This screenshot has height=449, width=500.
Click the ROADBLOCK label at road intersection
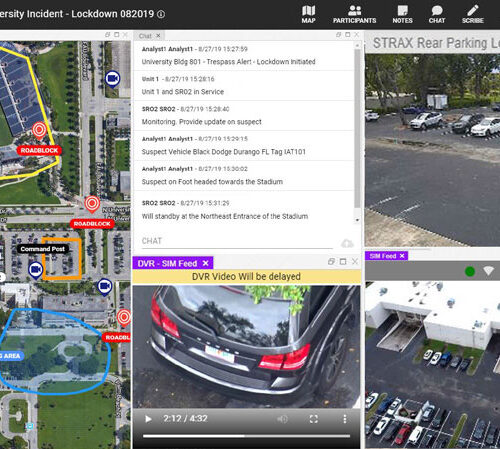pyautogui.click(x=92, y=224)
